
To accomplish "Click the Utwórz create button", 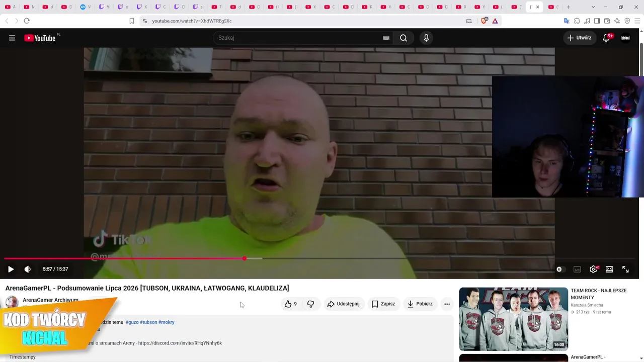I will click(579, 38).
